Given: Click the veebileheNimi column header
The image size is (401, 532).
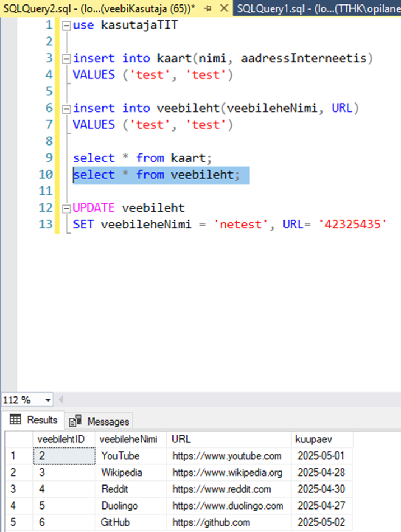Looking at the screenshot, I should [x=128, y=438].
